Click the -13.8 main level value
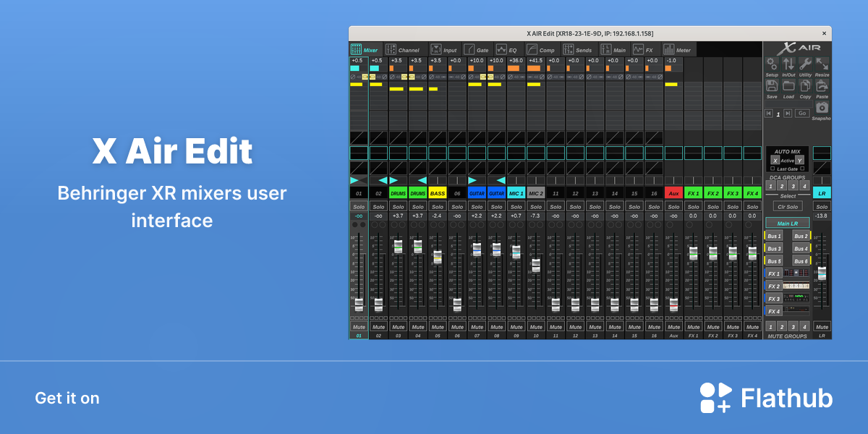 tap(822, 216)
